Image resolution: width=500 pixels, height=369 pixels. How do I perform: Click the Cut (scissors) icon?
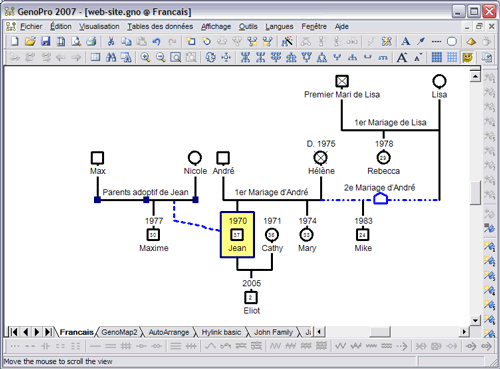pos(111,42)
